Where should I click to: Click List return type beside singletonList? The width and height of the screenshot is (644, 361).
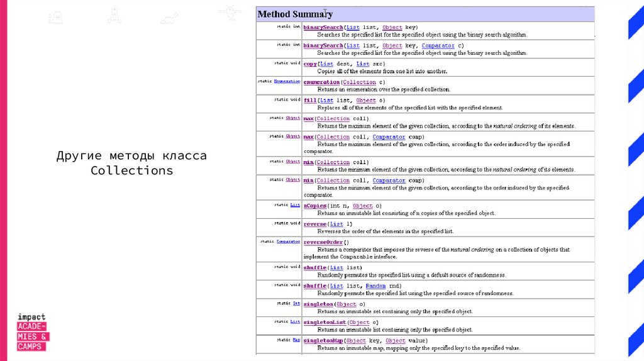pos(296,321)
